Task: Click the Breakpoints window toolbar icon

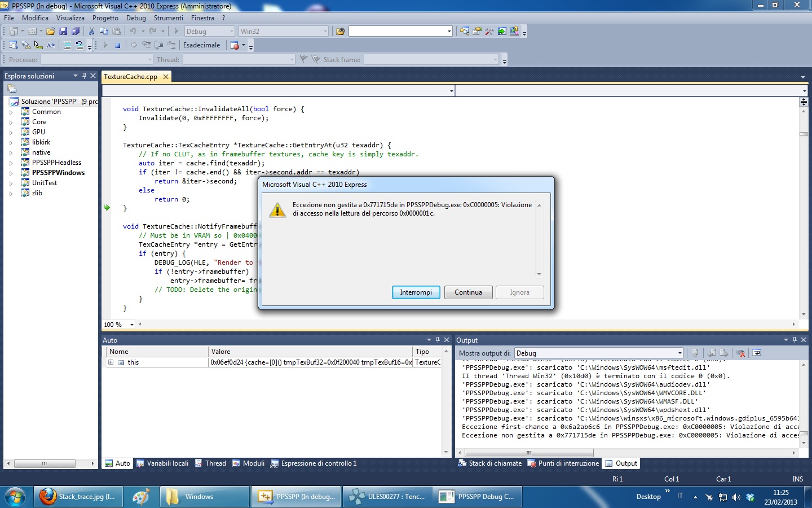Action: (235, 45)
